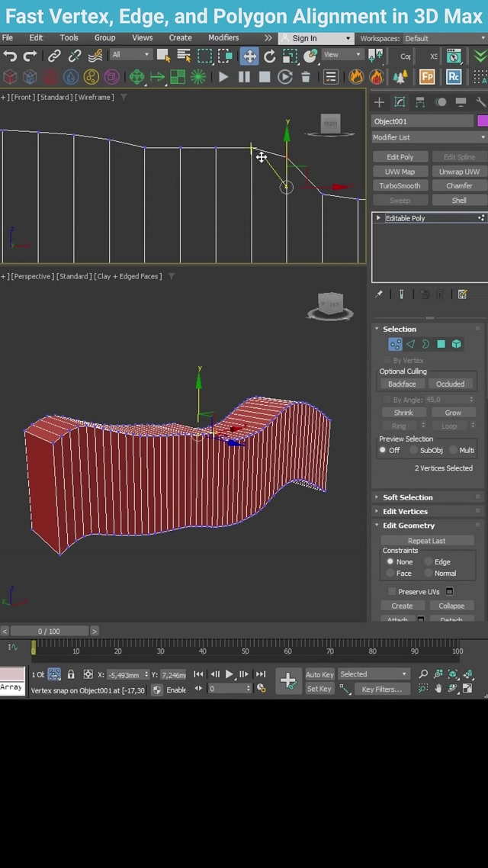This screenshot has width=488, height=868.
Task: Activate Edge sub-object selection mode
Action: [410, 344]
